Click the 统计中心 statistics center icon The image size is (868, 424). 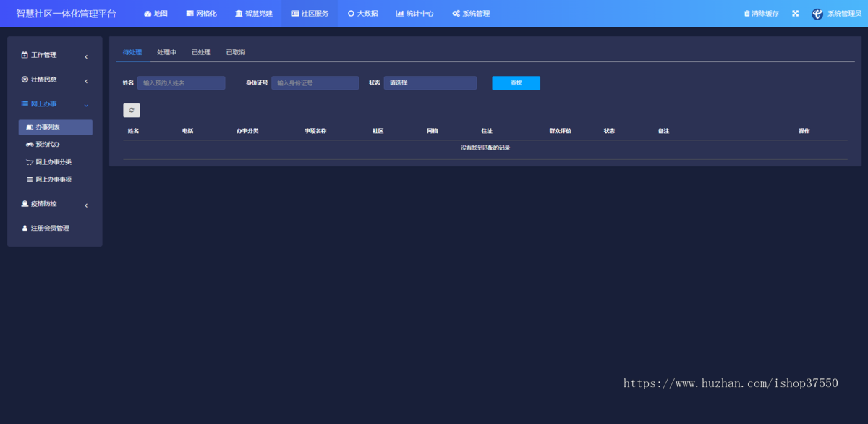pyautogui.click(x=399, y=13)
